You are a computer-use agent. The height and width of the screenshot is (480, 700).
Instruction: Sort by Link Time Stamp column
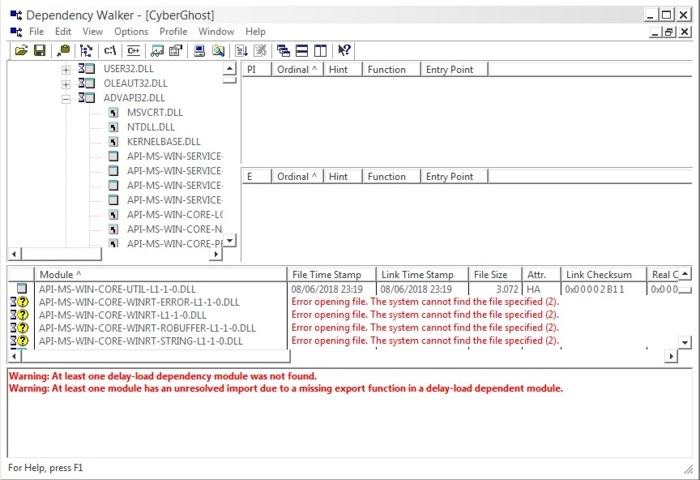(x=422, y=275)
